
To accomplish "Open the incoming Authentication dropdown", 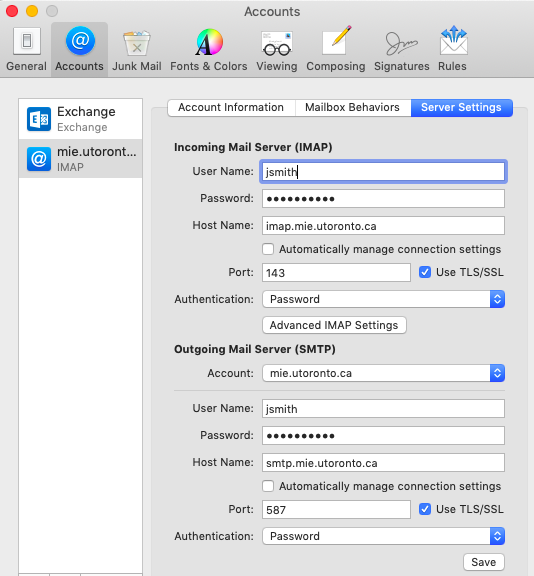I will point(383,299).
